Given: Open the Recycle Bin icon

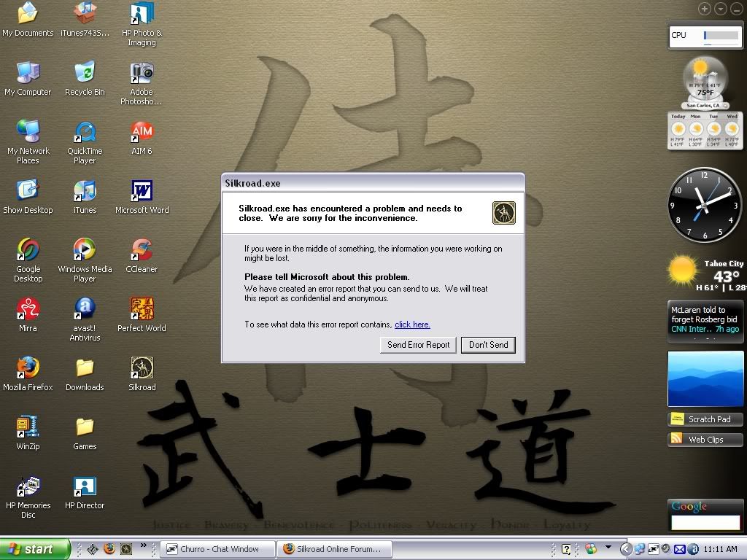Looking at the screenshot, I should (85, 79).
